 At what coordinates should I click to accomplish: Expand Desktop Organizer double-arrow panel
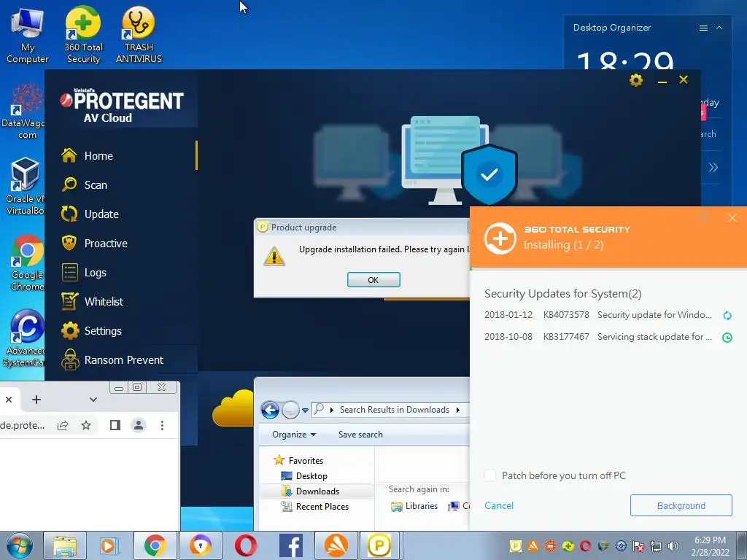pyautogui.click(x=713, y=167)
